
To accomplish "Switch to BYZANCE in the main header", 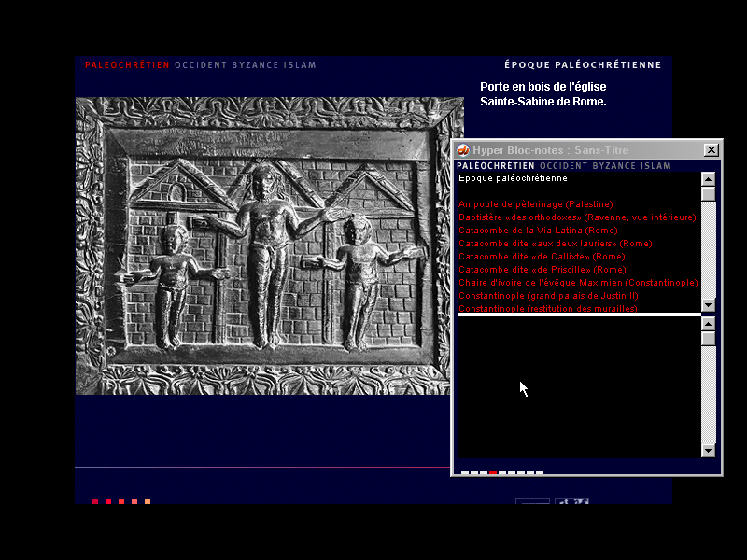I will click(x=255, y=65).
